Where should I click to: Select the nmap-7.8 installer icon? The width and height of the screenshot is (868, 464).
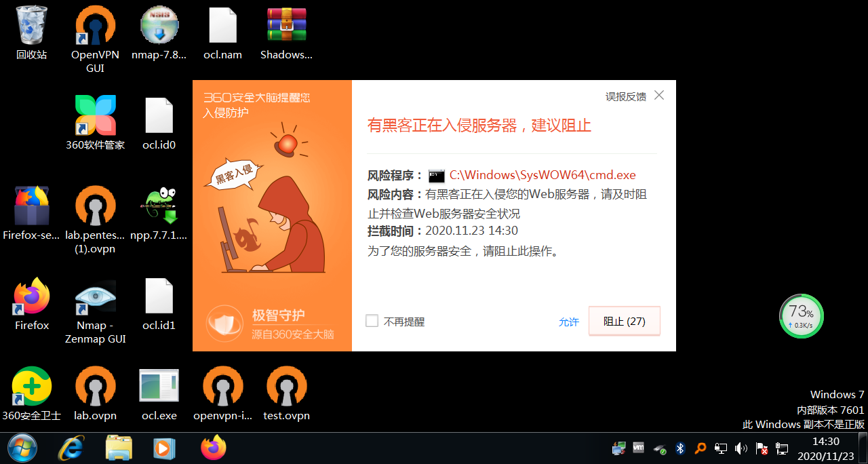coord(159,26)
